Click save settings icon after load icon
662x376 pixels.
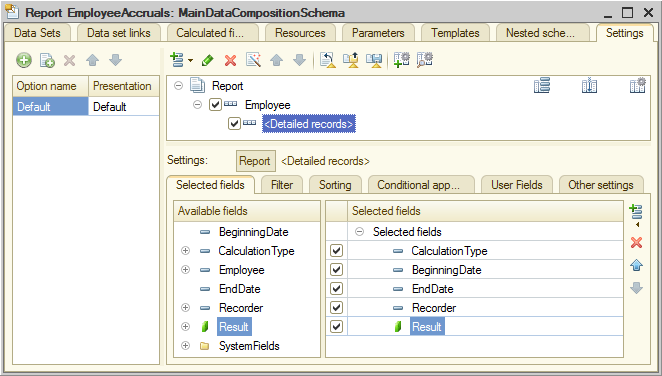click(x=351, y=60)
